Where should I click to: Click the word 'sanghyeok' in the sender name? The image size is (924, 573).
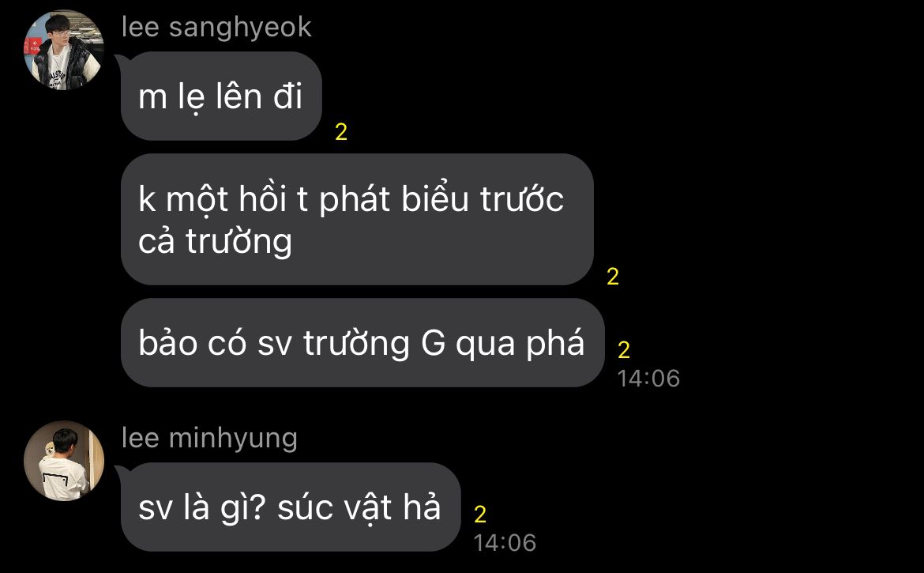tap(240, 28)
